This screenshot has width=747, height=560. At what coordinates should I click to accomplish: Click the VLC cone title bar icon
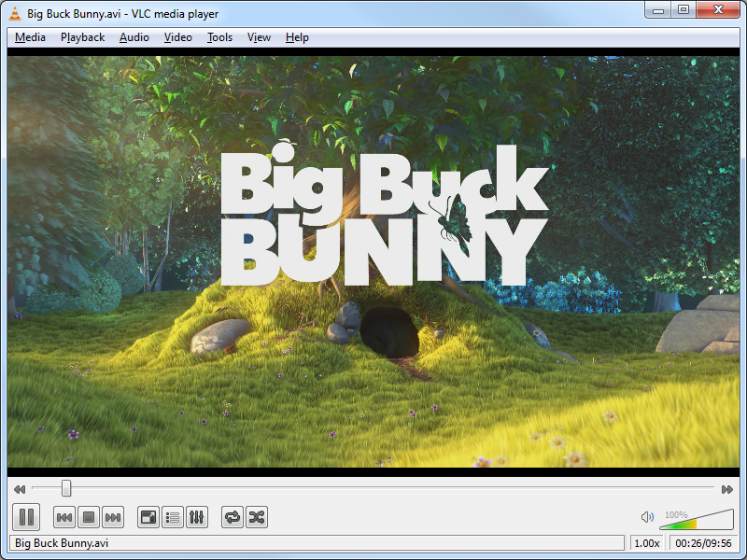point(15,14)
